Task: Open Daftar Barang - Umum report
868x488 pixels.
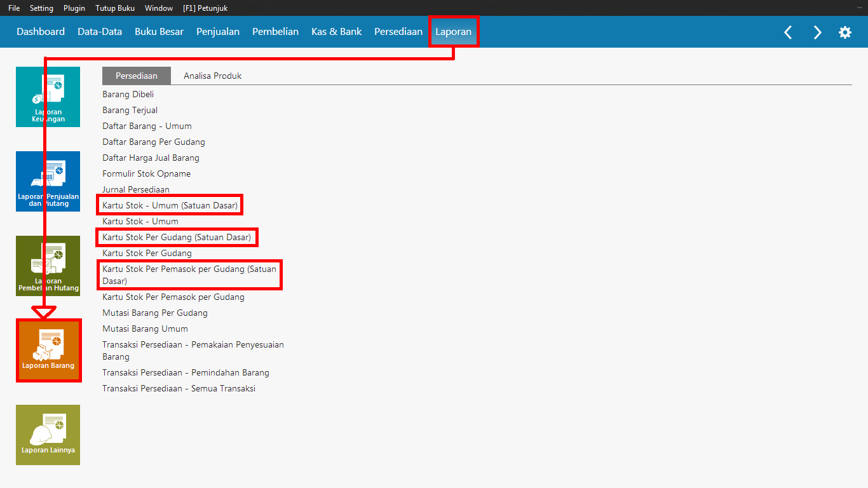Action: point(147,126)
